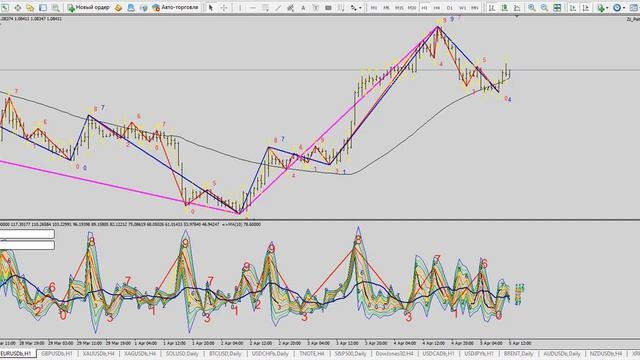Switch to the BRENT,Daily chart tab

click(518, 353)
